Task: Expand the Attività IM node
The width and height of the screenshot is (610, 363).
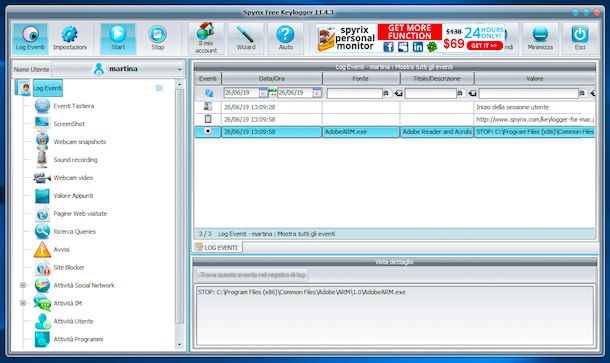Action: coord(23,303)
